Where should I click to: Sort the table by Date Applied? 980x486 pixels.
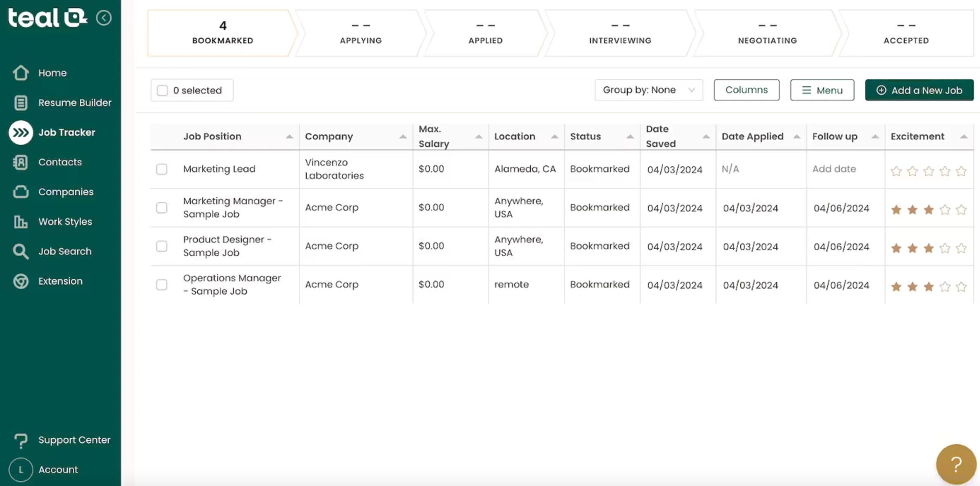(797, 137)
